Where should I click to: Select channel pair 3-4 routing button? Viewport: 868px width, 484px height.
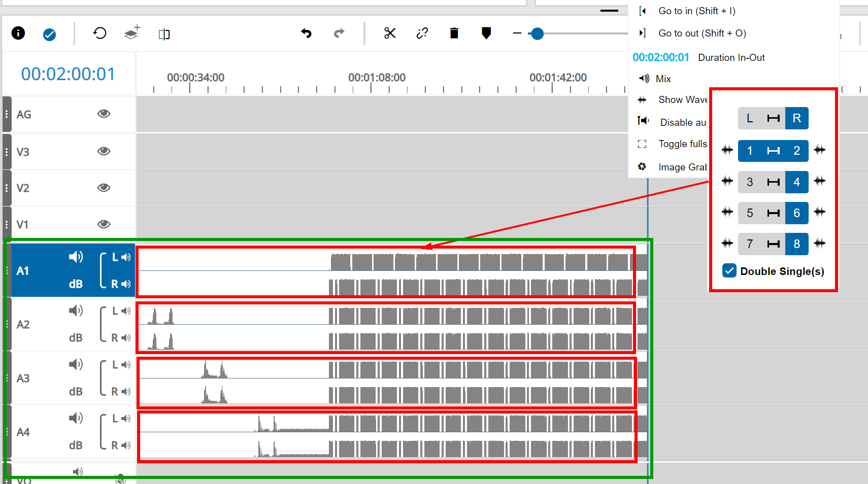(773, 182)
